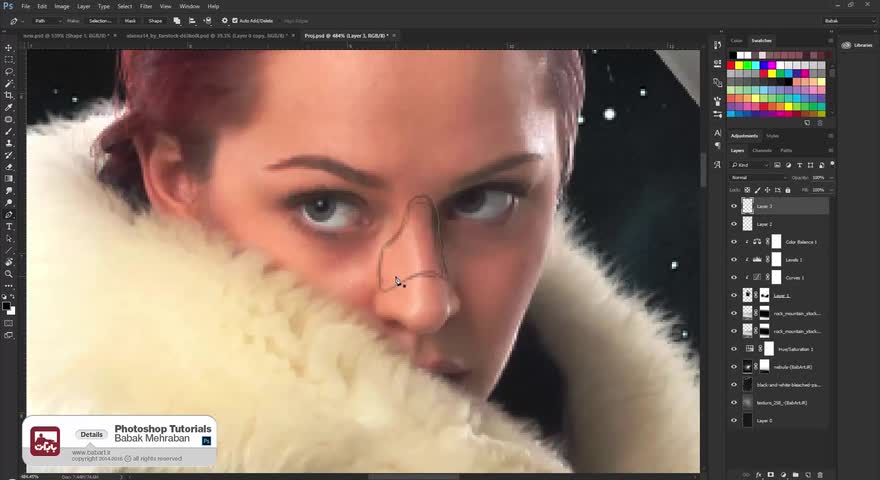Pick the red swatch in Swatches
The width and height of the screenshot is (880, 480).
coord(731,66)
